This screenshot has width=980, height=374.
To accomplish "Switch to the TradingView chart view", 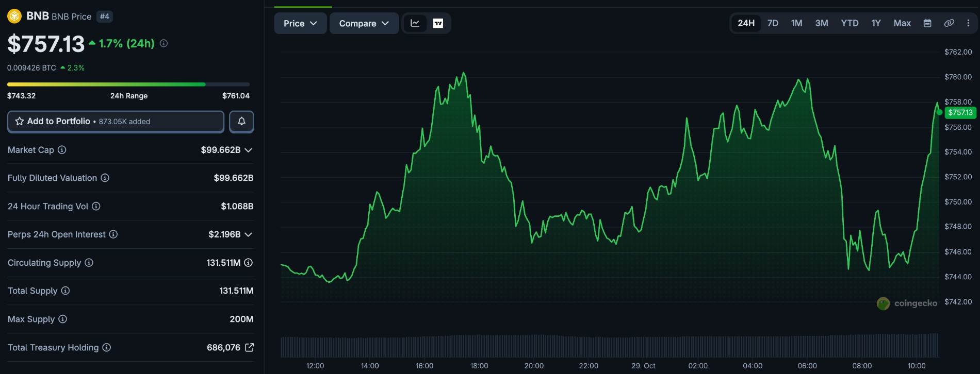I will coord(438,23).
